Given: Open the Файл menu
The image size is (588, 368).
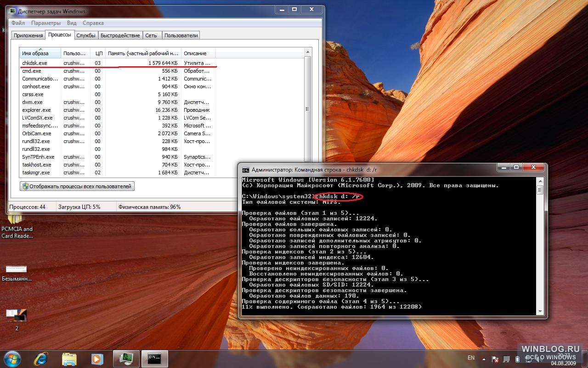Looking at the screenshot, I should coord(18,23).
